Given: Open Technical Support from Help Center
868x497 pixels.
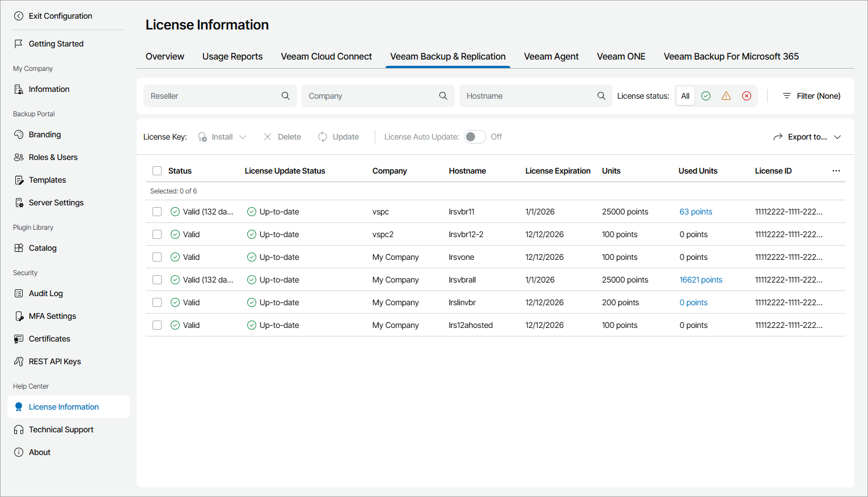Looking at the screenshot, I should coord(61,429).
